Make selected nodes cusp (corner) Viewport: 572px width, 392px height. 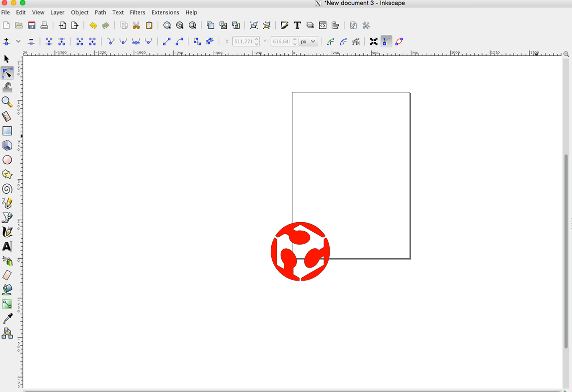[110, 41]
